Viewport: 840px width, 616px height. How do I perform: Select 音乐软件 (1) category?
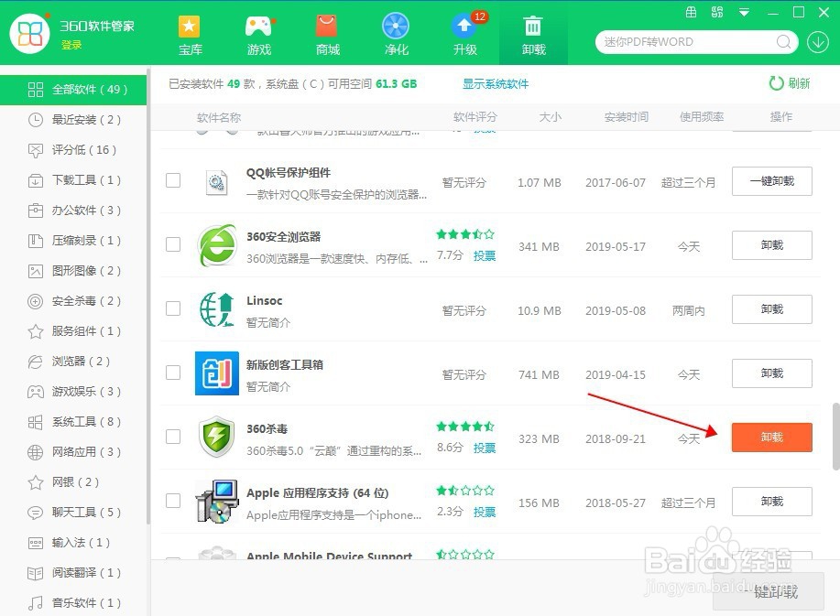pyautogui.click(x=74, y=602)
